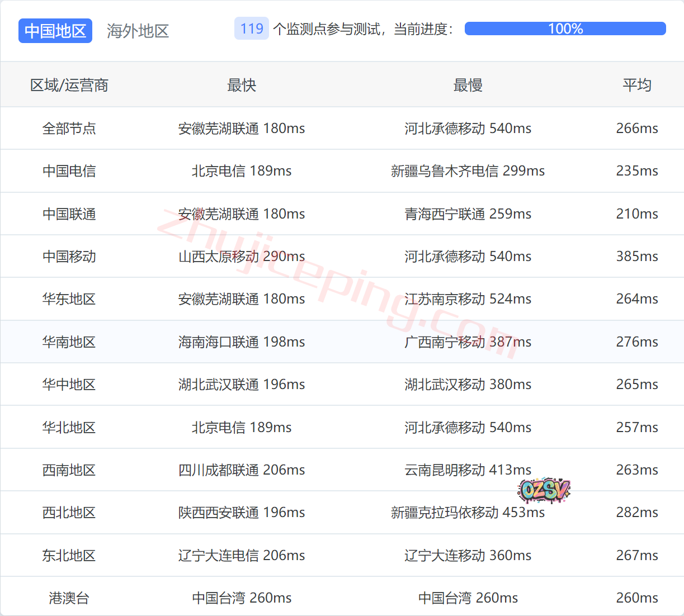Click 辽宁大连移动 360ms slowest entry
This screenshot has height=616, width=684.
(x=468, y=555)
